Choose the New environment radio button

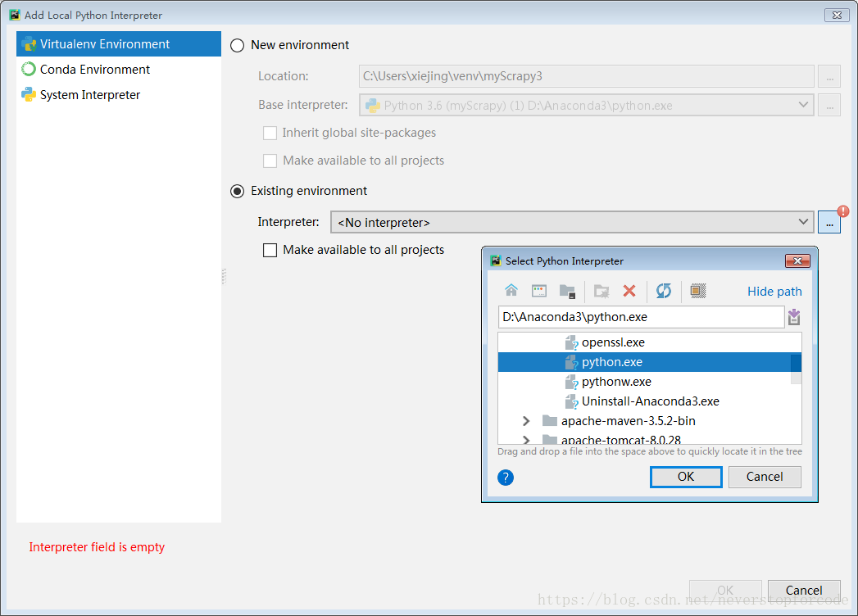pyautogui.click(x=237, y=45)
